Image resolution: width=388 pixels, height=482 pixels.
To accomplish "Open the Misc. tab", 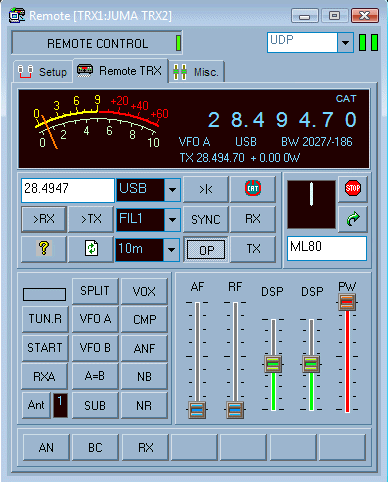I will click(197, 72).
